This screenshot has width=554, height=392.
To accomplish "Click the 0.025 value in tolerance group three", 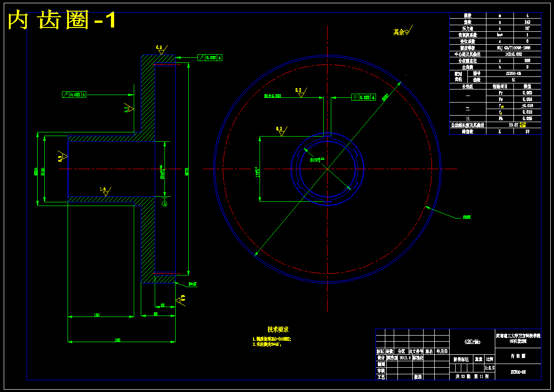I will point(527,119).
